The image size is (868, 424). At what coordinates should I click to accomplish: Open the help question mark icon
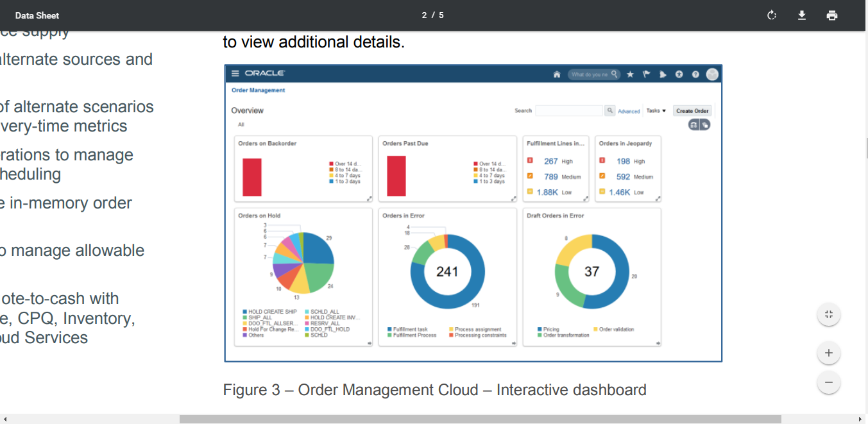pos(695,74)
